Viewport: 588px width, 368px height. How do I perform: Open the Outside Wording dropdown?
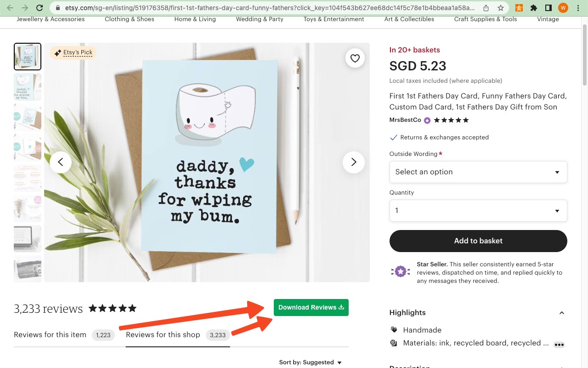(x=478, y=172)
